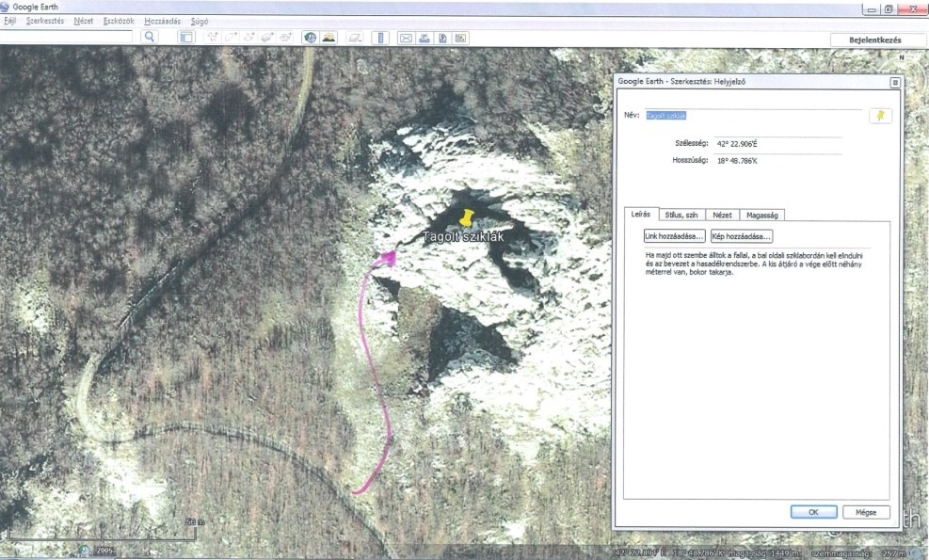Select the ruler tool icon
The image size is (929, 560).
click(x=380, y=38)
